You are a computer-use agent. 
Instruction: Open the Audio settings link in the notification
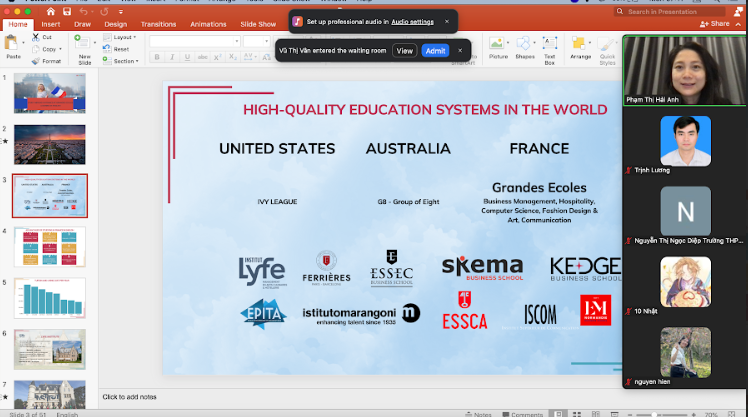pyautogui.click(x=413, y=20)
